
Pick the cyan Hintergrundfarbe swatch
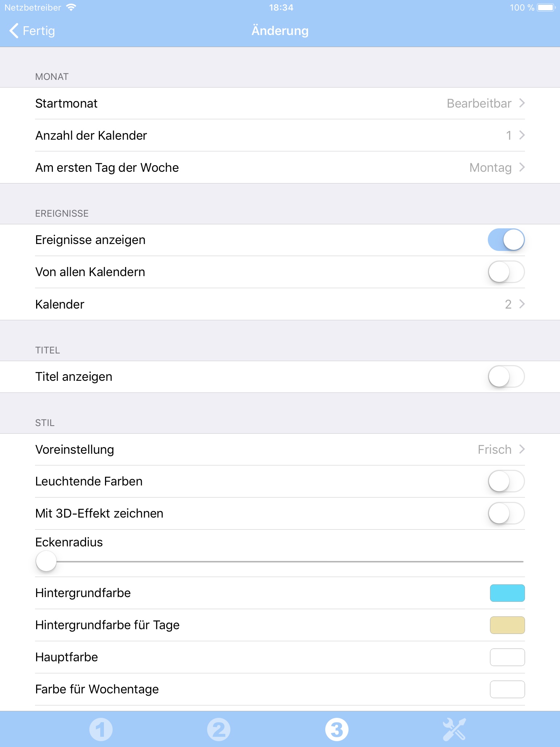(507, 593)
